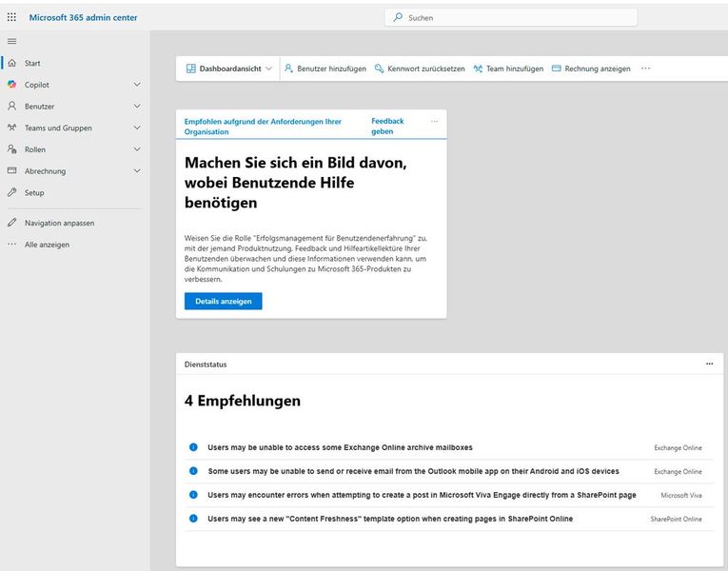
Task: Expand the Benutzer navigation chevron
Action: tap(137, 106)
